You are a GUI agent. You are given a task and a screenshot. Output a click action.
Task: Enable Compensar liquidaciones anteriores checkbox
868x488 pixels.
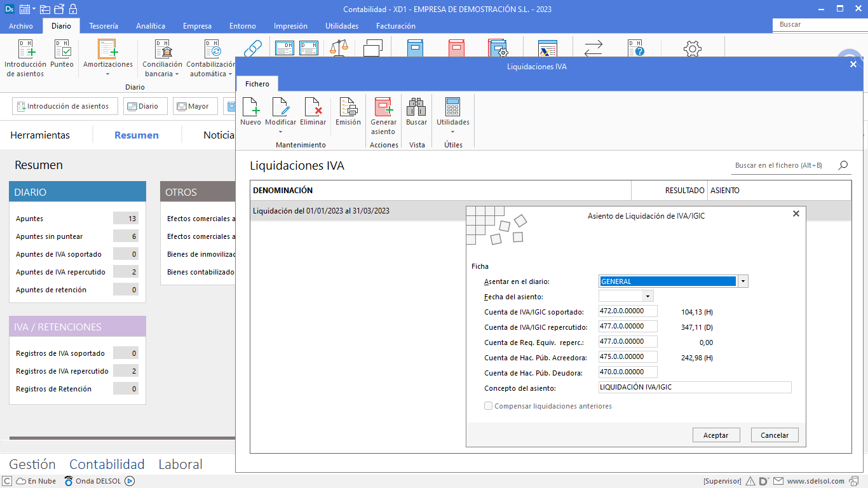pos(489,406)
